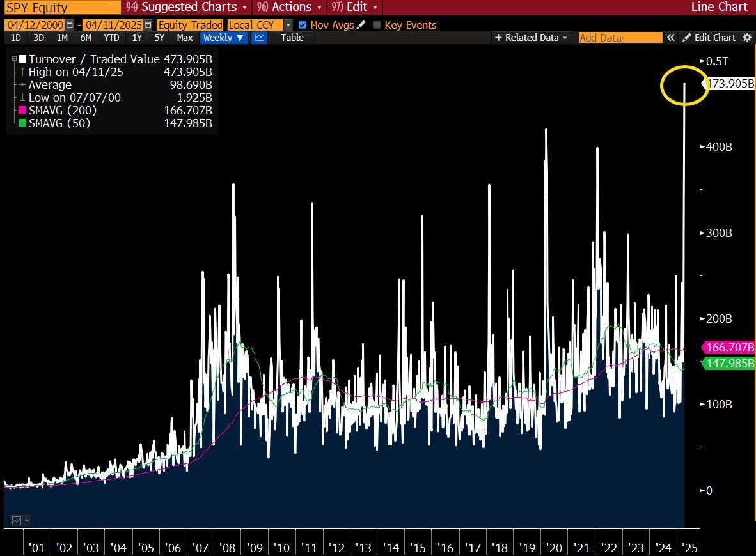Viewport: 756px width, 556px height.
Task: Click the end date field 04/11/2025
Action: click(114, 25)
